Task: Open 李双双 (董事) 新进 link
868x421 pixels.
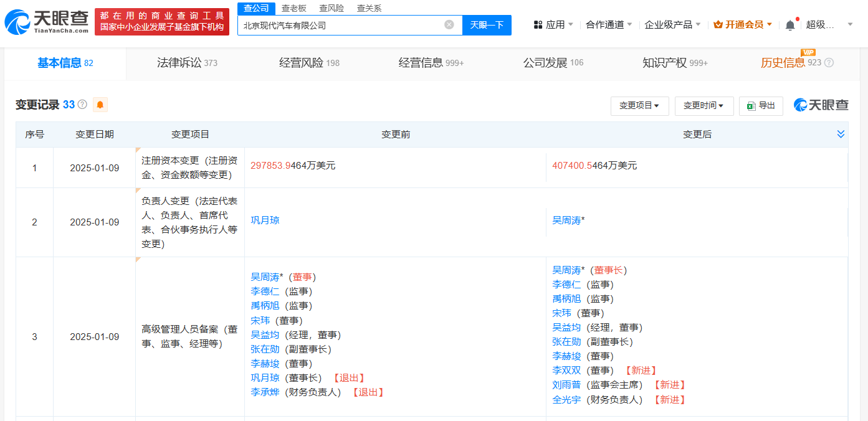Action: click(x=566, y=371)
